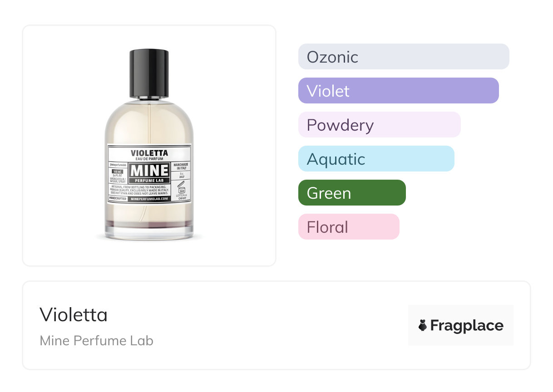
Task: Click the black perfume bottle cap
Action: (x=149, y=73)
